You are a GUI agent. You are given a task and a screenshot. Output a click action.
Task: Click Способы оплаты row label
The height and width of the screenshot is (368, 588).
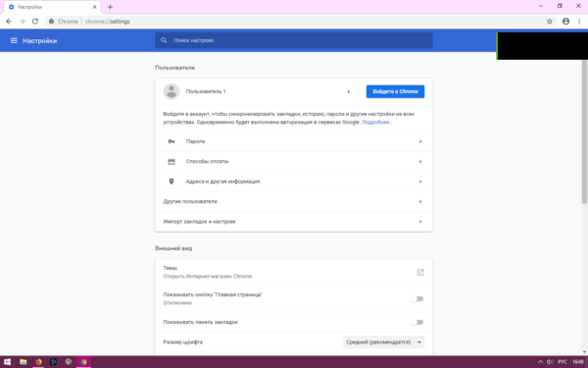[x=207, y=162]
